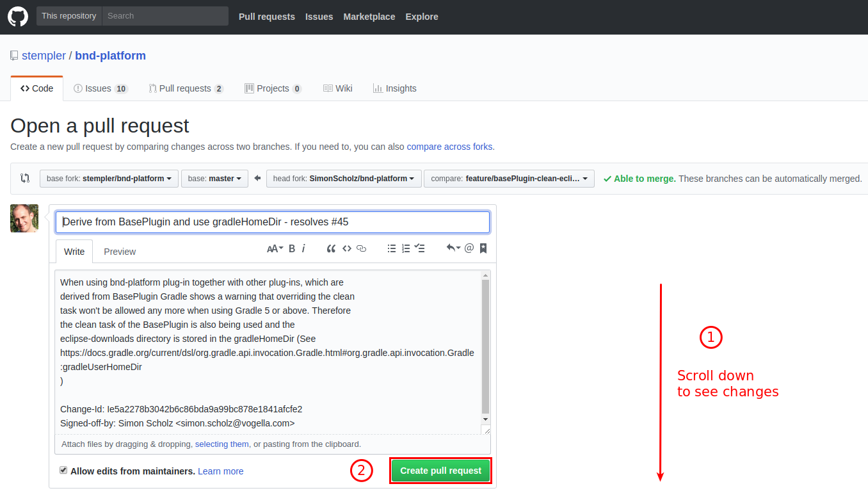Image resolution: width=868 pixels, height=493 pixels.
Task: Open Issues in top navigation
Action: click(x=319, y=17)
